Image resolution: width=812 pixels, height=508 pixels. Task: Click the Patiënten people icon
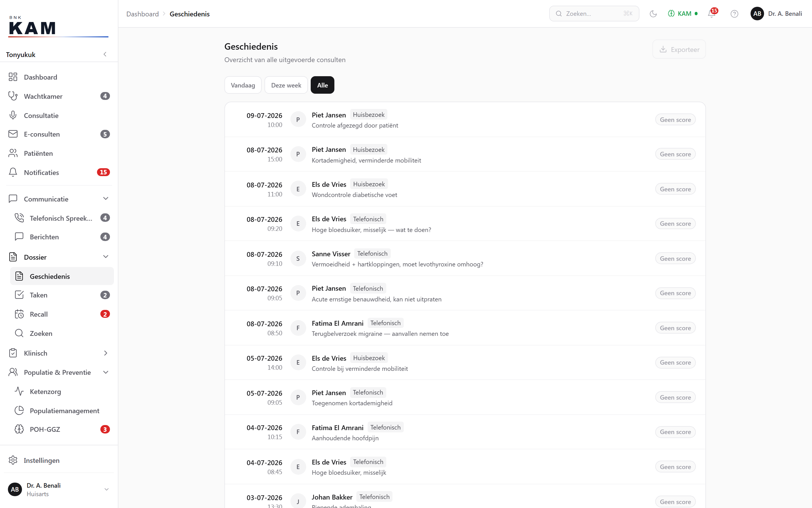coord(13,153)
